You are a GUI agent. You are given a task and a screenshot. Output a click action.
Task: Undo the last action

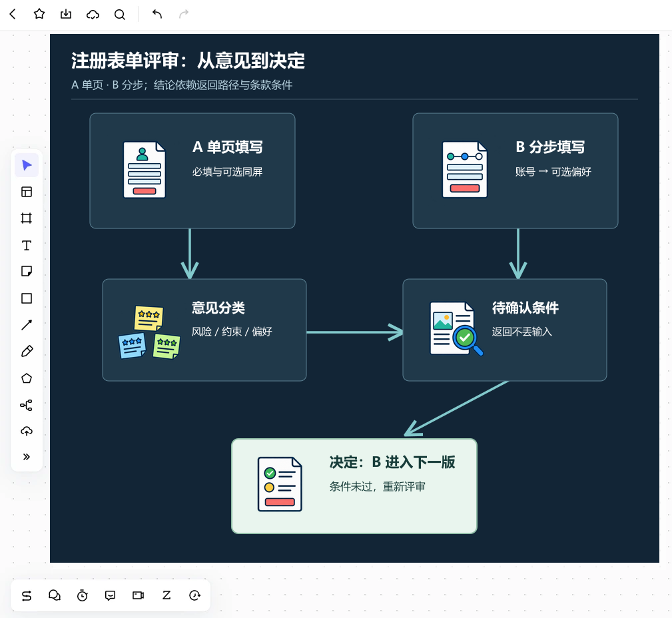pyautogui.click(x=157, y=14)
